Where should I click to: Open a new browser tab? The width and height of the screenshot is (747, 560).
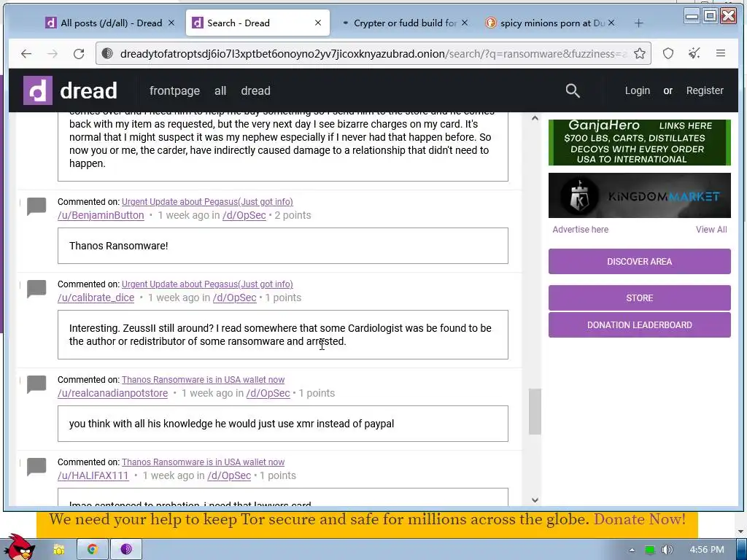point(639,23)
